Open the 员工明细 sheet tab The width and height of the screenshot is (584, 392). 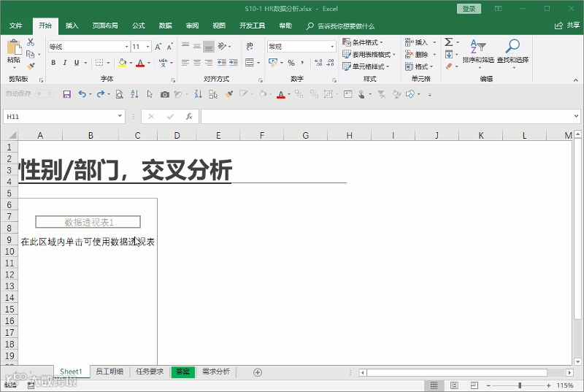pos(109,371)
